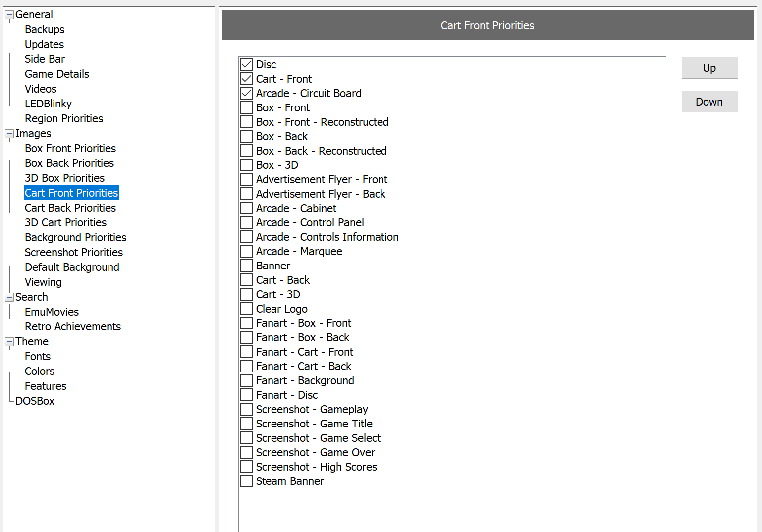Open LEDBlinky settings
The image size is (762, 532).
pyautogui.click(x=48, y=104)
